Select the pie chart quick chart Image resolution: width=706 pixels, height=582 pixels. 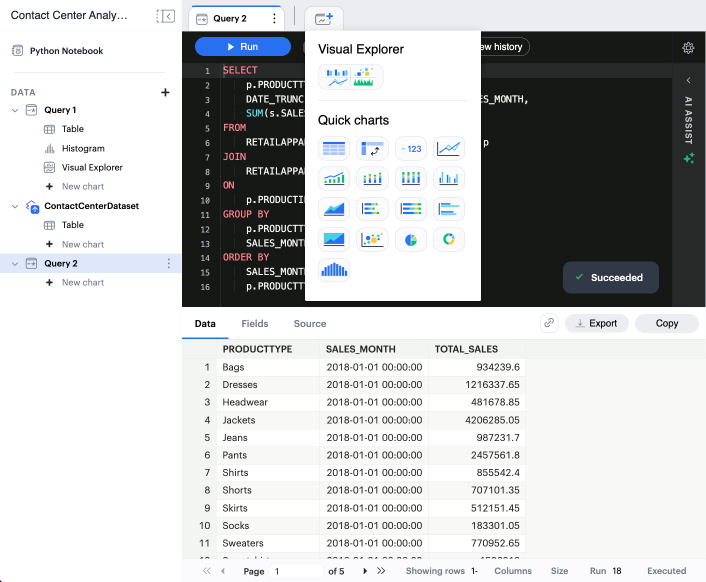pyautogui.click(x=412, y=239)
